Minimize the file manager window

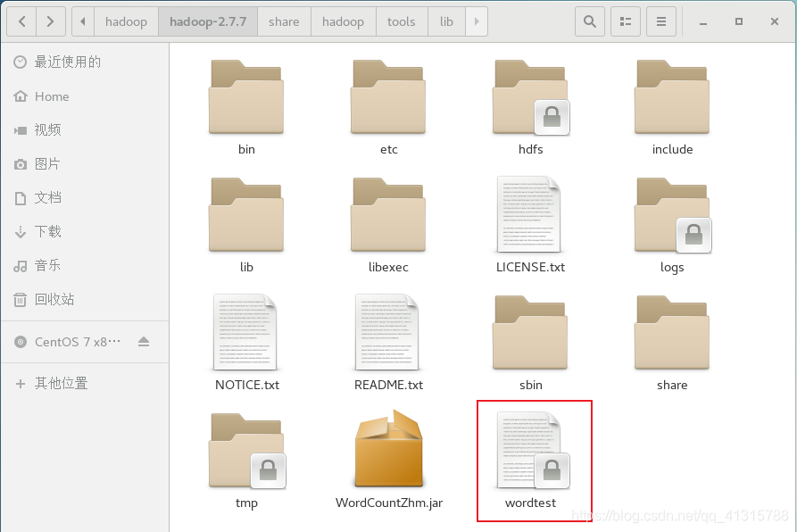[x=703, y=21]
